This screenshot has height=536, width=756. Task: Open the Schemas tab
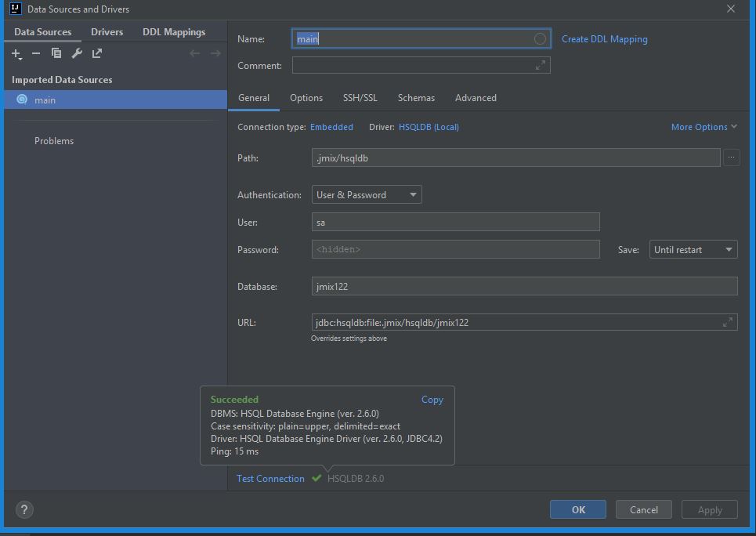(x=416, y=98)
